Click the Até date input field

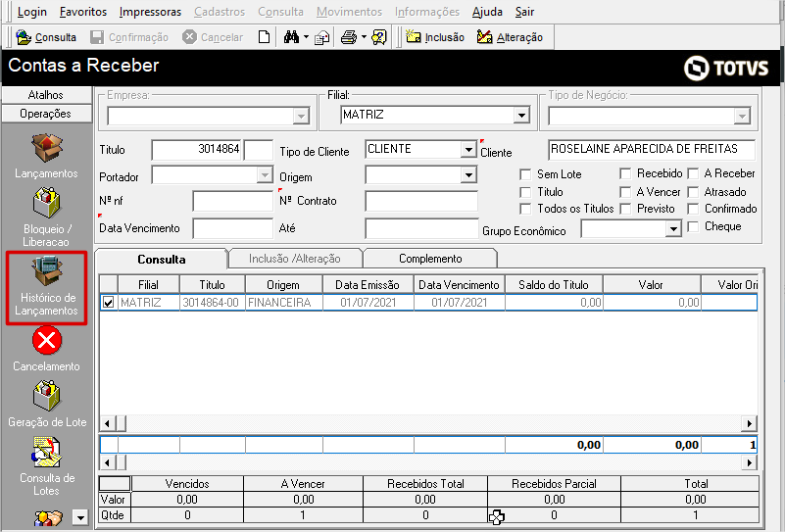point(421,228)
